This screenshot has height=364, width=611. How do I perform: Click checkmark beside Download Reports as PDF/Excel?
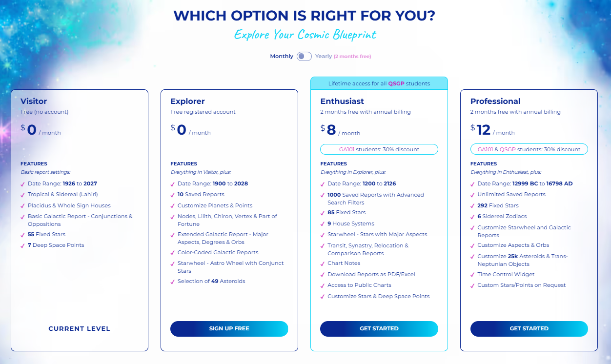coord(323,275)
